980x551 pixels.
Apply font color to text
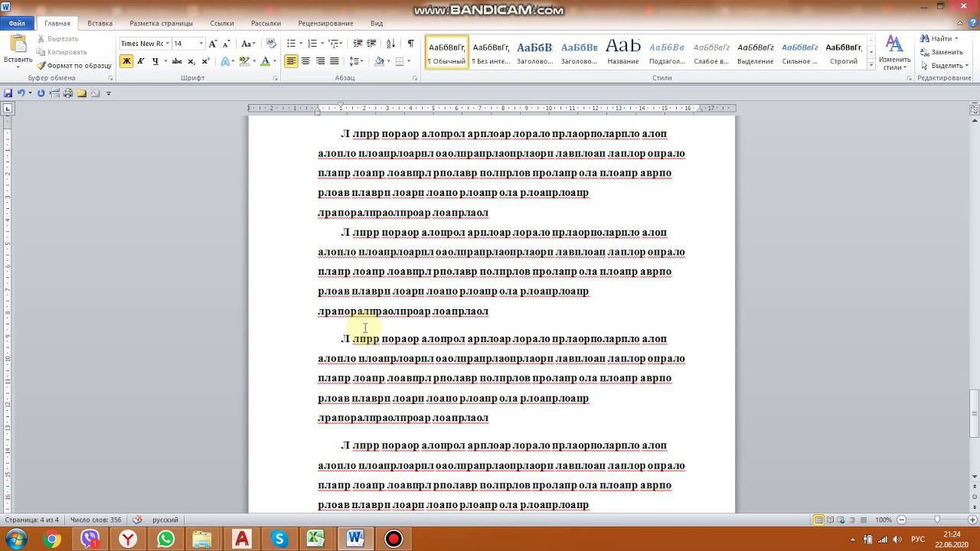coord(265,61)
